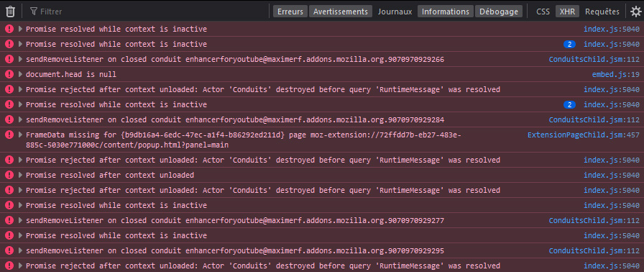Toggle the Débogage filter
Viewport: 644px width, 272px height.
[499, 12]
